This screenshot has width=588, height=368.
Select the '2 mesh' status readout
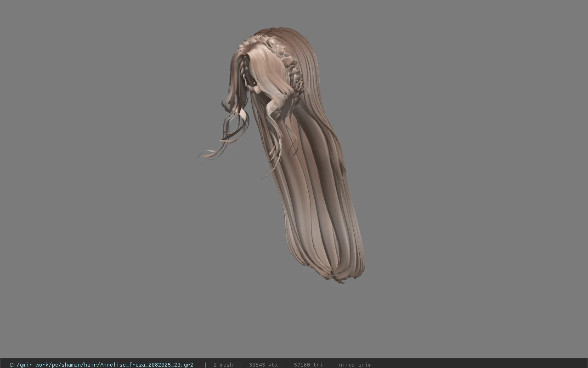coord(223,365)
